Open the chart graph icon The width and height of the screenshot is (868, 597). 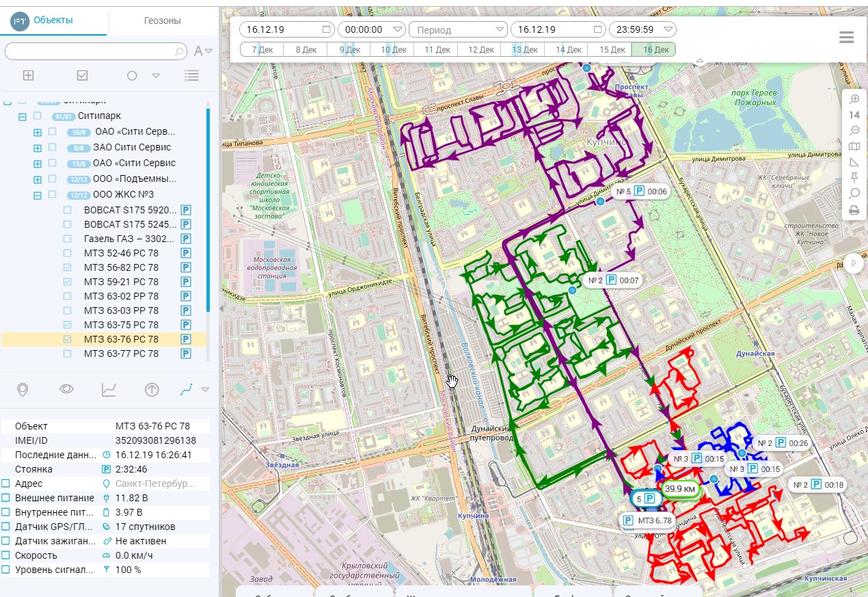(x=109, y=390)
